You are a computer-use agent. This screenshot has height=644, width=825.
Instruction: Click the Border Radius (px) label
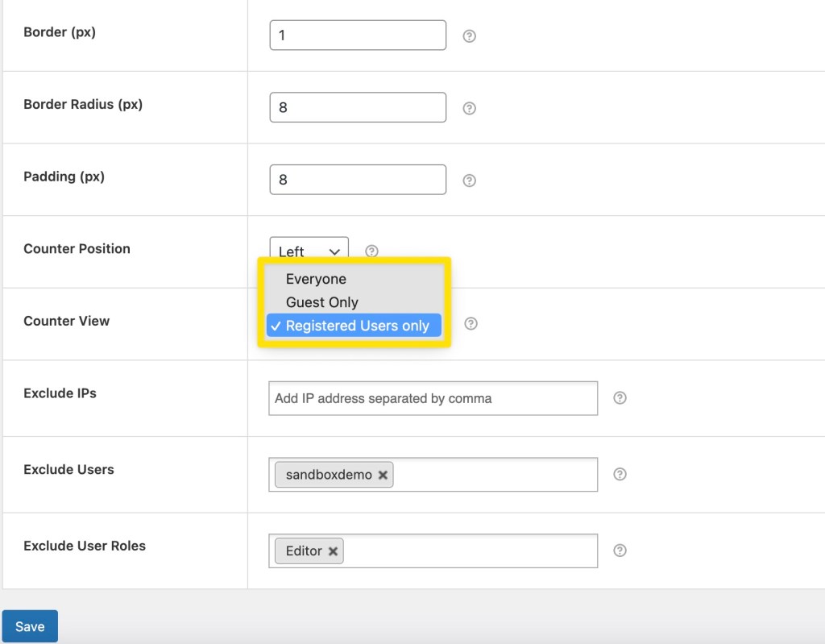tap(83, 104)
